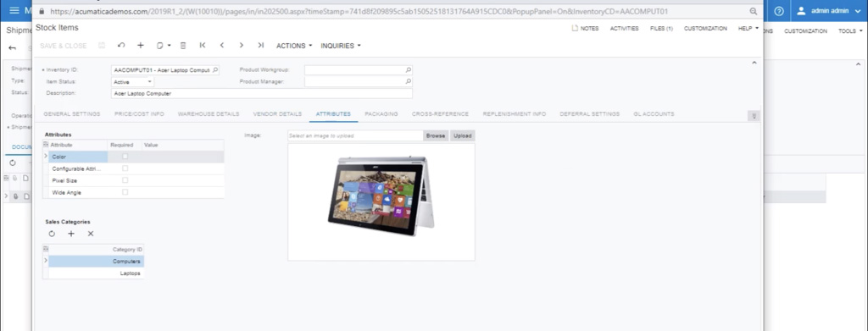Add a new stock item record

(x=141, y=46)
